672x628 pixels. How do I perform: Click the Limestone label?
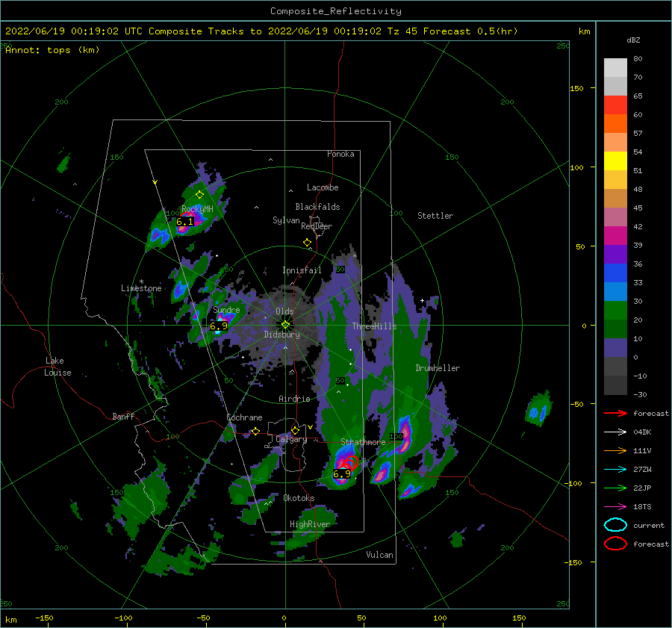[x=141, y=288]
